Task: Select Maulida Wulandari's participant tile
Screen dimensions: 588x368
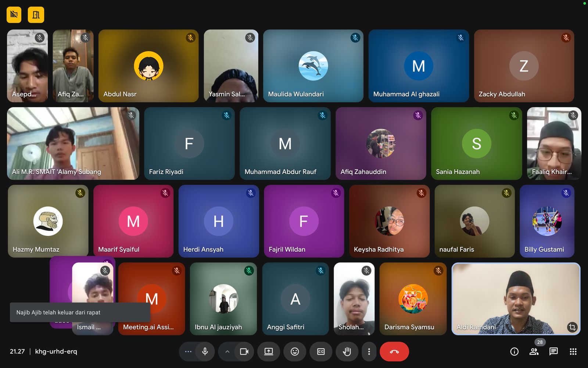Action: (x=313, y=66)
